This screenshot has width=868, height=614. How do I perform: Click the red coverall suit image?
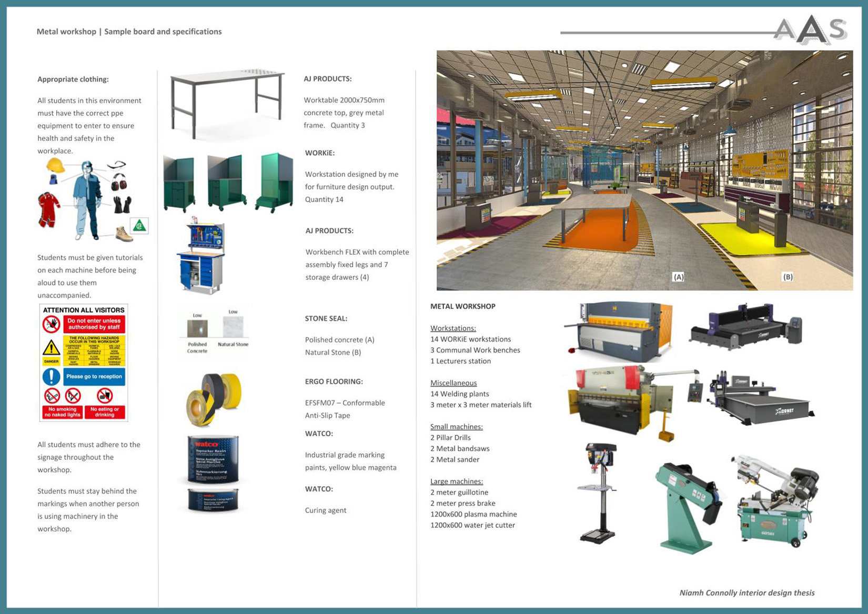pyautogui.click(x=48, y=209)
